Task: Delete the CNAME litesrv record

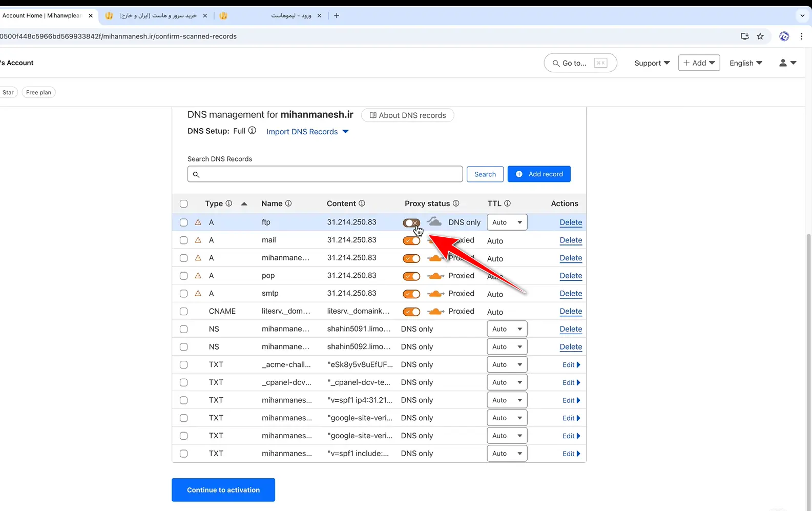Action: (x=571, y=312)
